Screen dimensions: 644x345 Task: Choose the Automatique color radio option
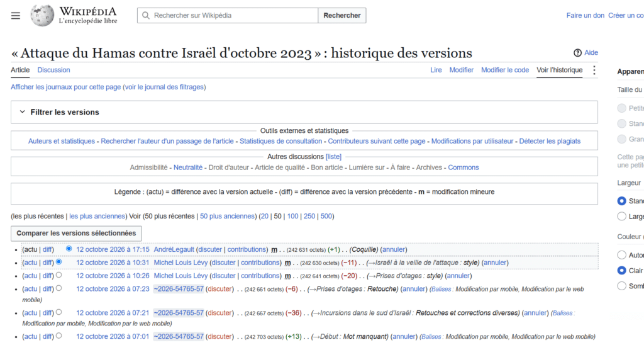click(x=622, y=255)
